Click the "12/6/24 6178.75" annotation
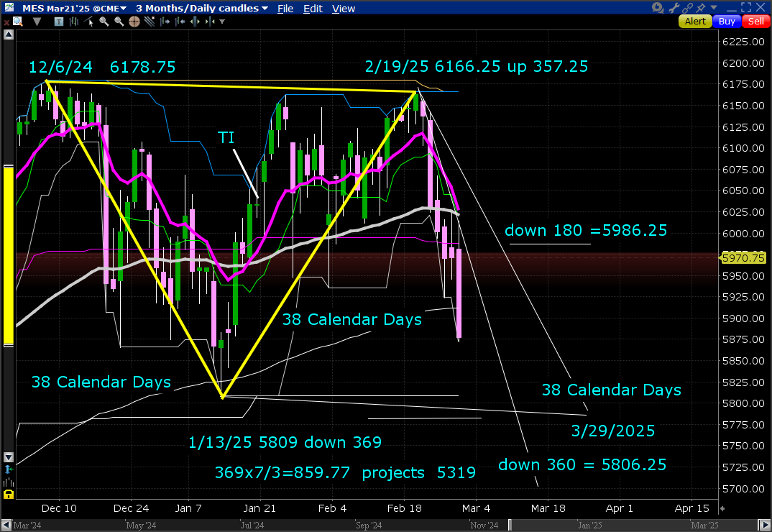772x532 pixels. [102, 67]
